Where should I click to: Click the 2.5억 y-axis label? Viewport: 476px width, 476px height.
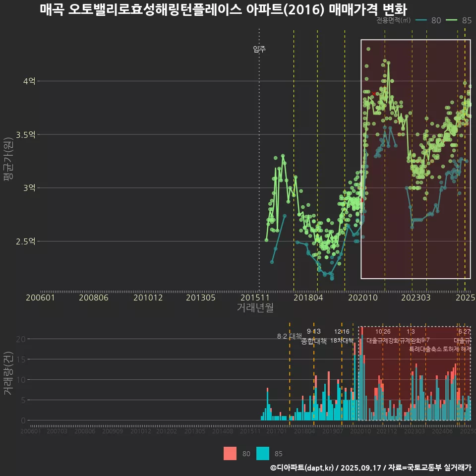[x=26, y=241]
